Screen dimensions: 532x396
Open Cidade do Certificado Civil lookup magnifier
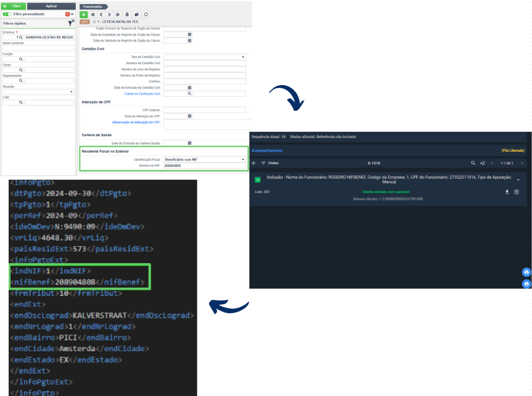[x=190, y=93]
